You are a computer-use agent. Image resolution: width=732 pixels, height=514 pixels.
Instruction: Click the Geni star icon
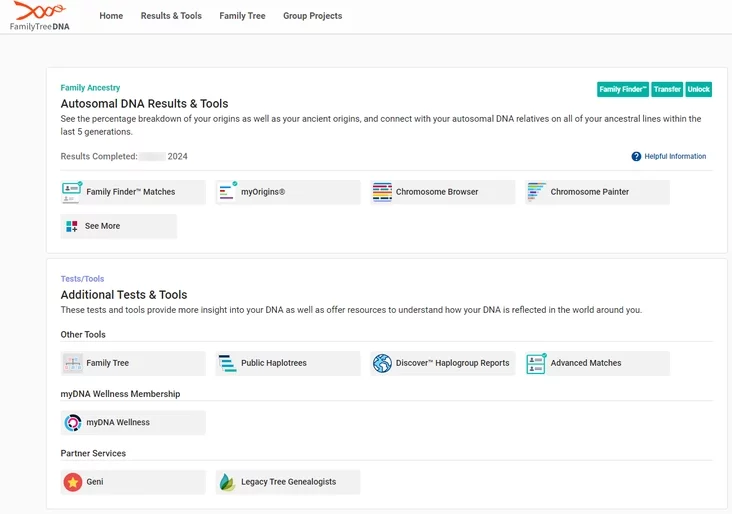pos(72,482)
